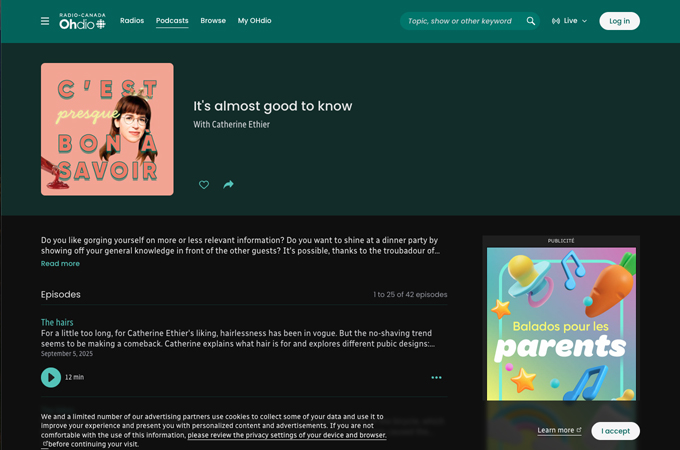
Task: Select the Podcasts tab
Action: pos(172,21)
